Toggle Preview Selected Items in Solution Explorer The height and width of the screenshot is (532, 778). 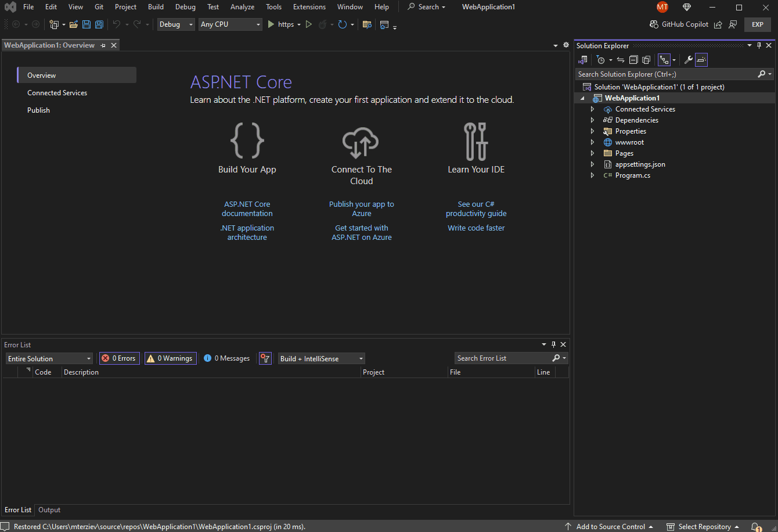701,60
